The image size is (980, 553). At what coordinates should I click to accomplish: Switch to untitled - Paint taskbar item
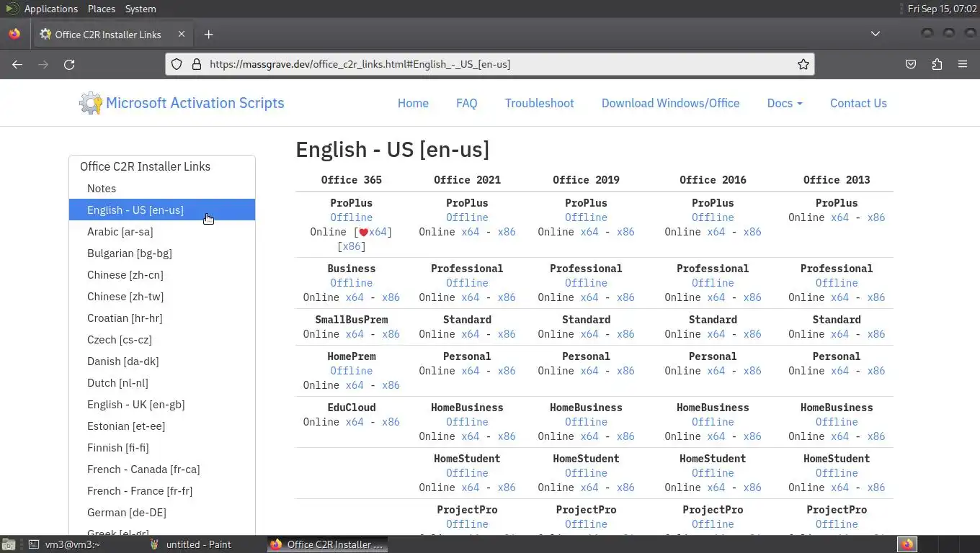[190, 544]
